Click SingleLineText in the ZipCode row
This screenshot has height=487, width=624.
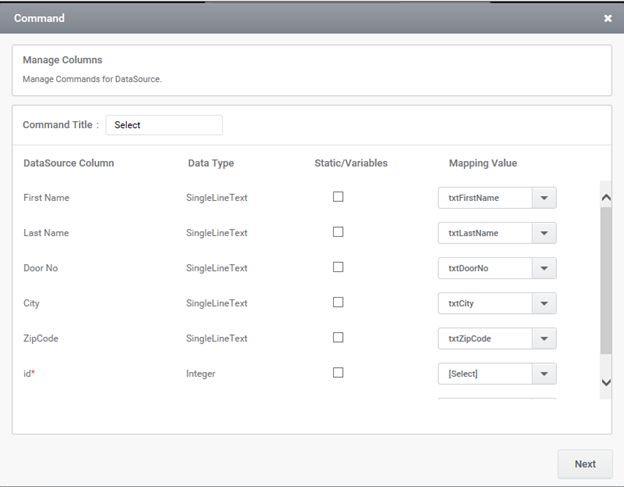click(x=216, y=339)
